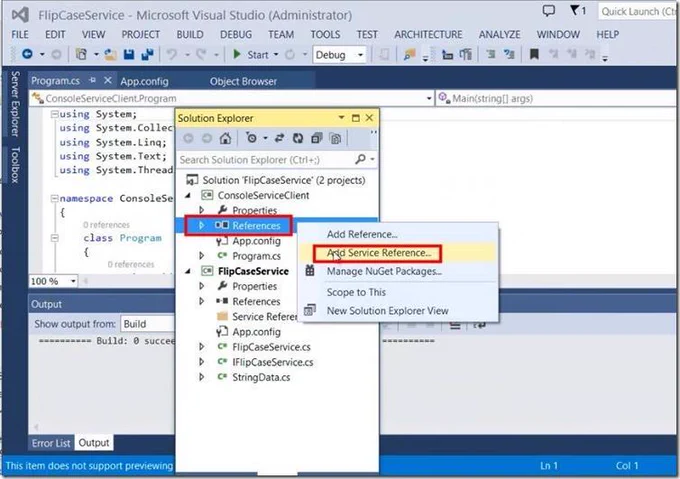The image size is (680, 479).
Task: Click the Open File folder icon
Action: 110,54
